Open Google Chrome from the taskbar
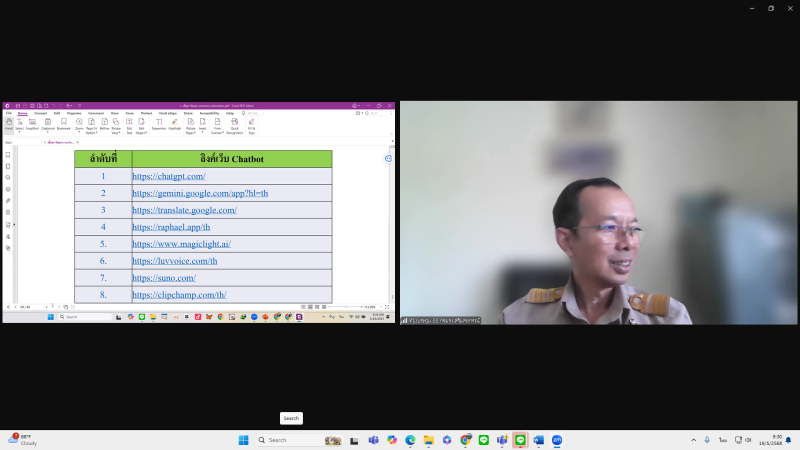This screenshot has width=800, height=450. [465, 440]
